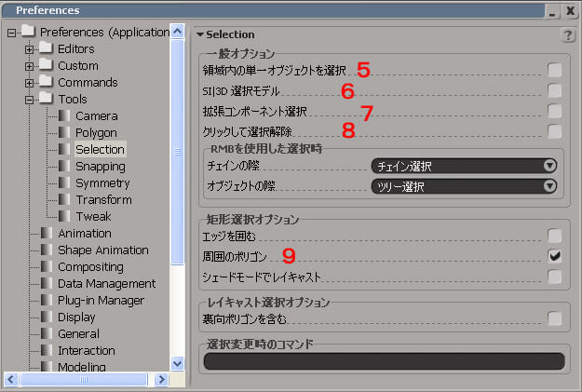Open the チェインの際 dropdown

(x=464, y=166)
